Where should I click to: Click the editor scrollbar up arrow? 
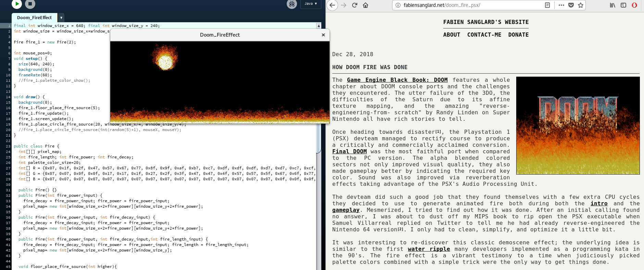(319, 26)
